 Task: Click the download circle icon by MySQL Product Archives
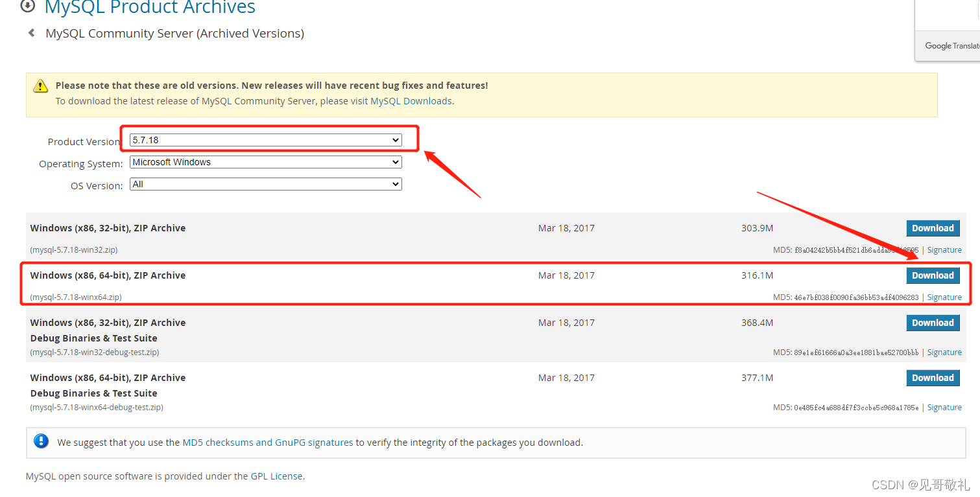pyautogui.click(x=27, y=6)
